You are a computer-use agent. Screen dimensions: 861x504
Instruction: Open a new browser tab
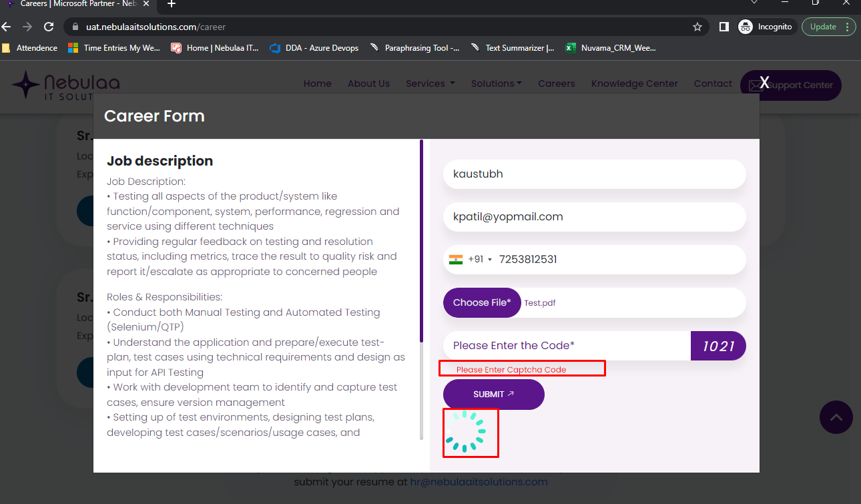(x=172, y=4)
